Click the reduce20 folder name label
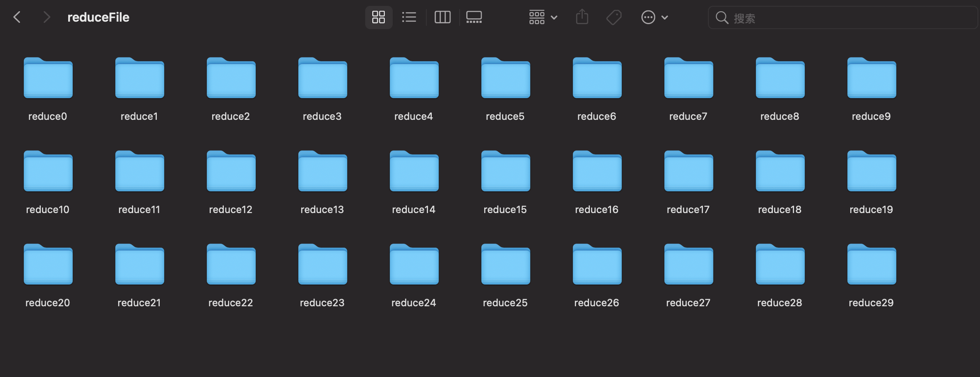980x377 pixels. pyautogui.click(x=48, y=303)
